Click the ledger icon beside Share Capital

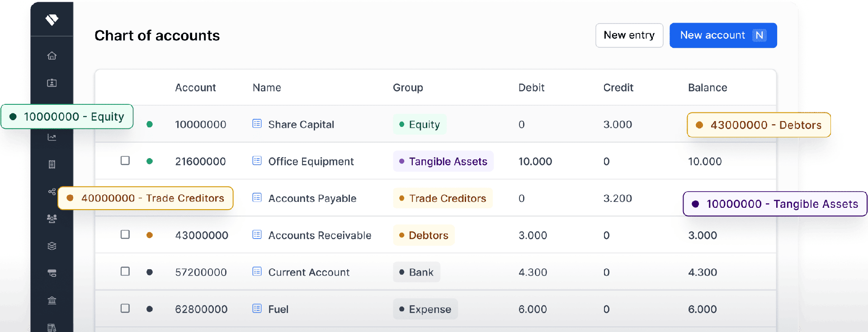257,124
